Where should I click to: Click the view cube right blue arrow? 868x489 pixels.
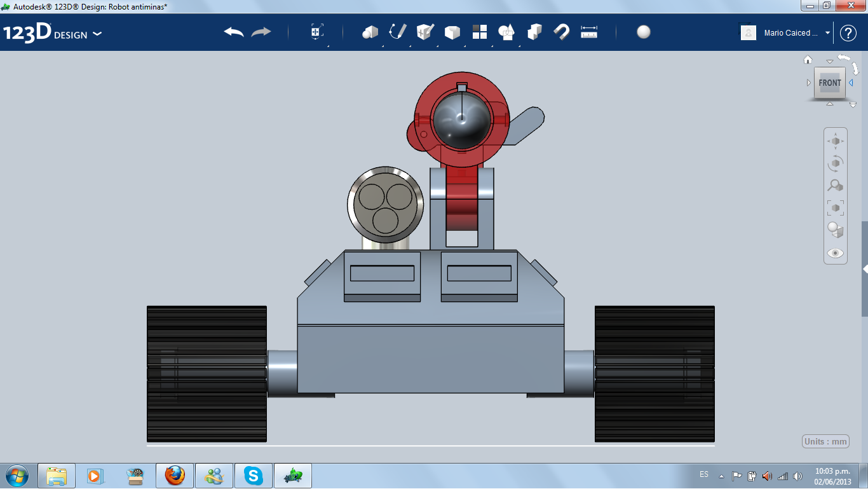coord(851,83)
